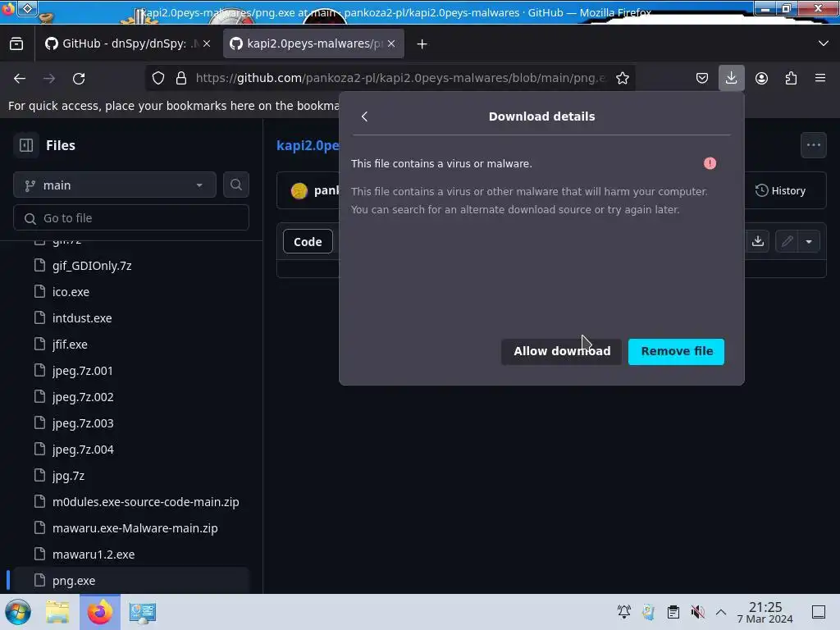Go back from Download details panel

point(364,116)
